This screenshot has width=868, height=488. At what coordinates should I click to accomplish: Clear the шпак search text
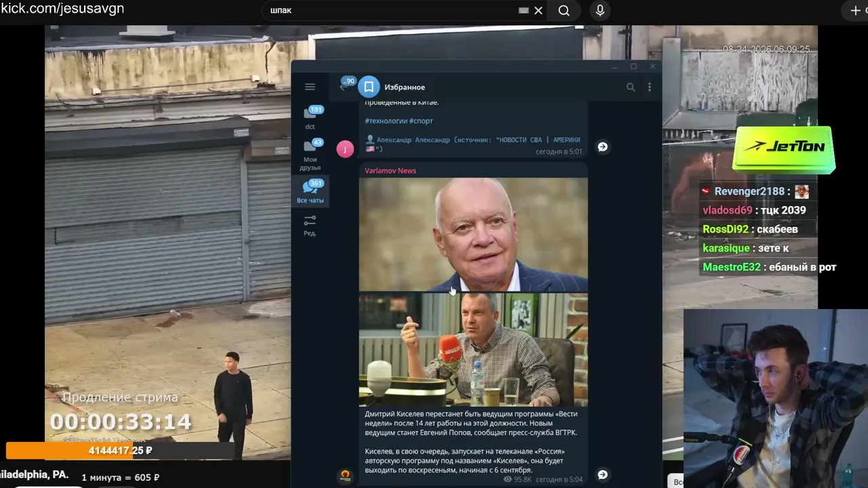point(538,10)
